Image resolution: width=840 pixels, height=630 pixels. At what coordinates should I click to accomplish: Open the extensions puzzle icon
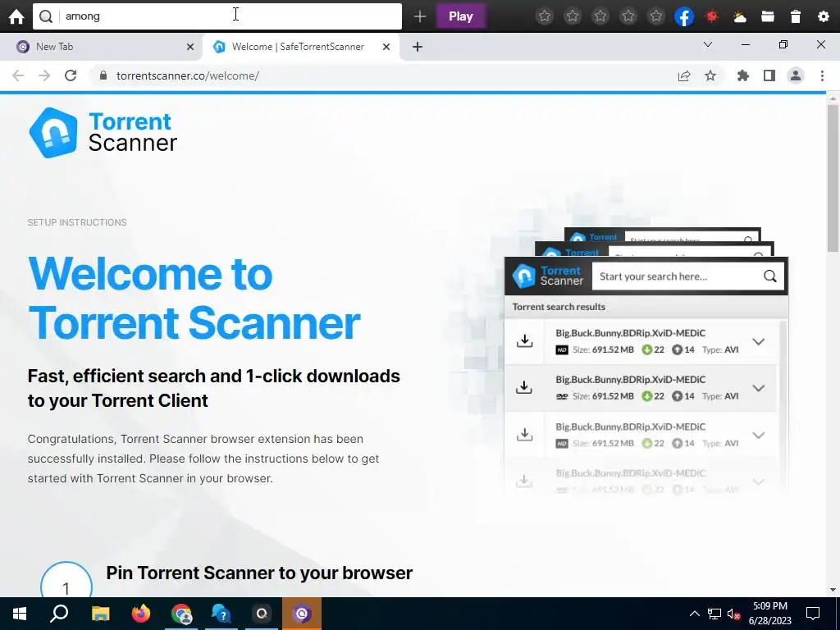tap(742, 75)
